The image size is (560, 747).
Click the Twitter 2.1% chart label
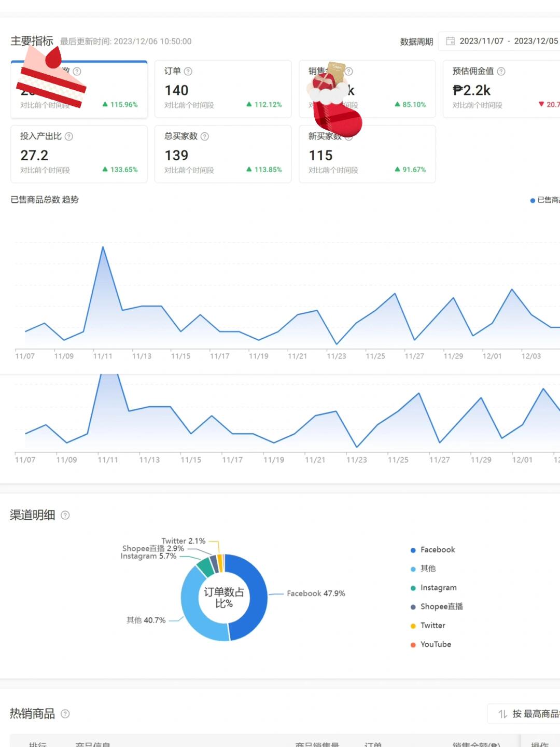point(184,541)
